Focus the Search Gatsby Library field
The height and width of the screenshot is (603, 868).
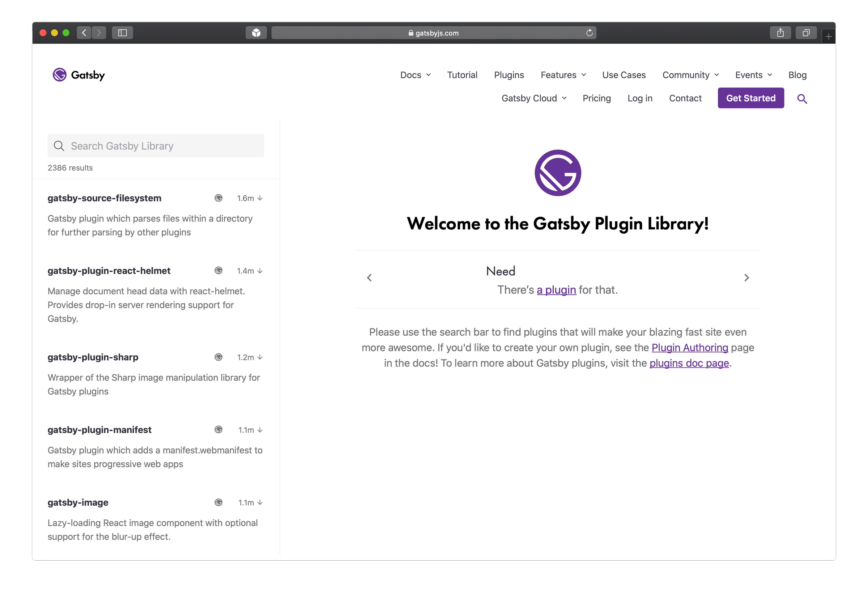pyautogui.click(x=156, y=146)
